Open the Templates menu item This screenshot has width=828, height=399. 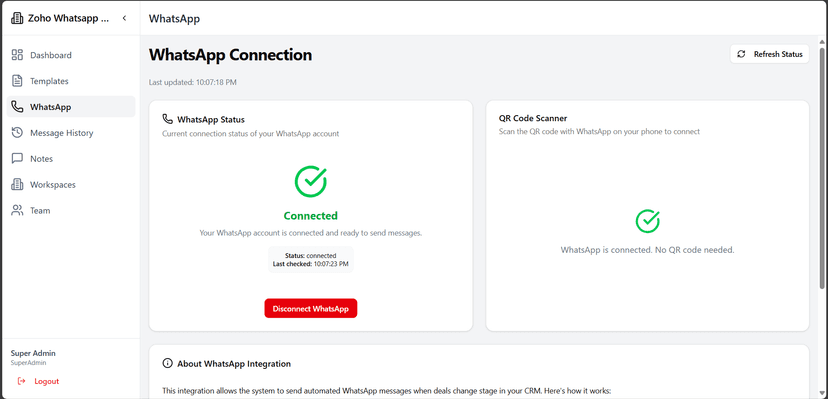71,81
